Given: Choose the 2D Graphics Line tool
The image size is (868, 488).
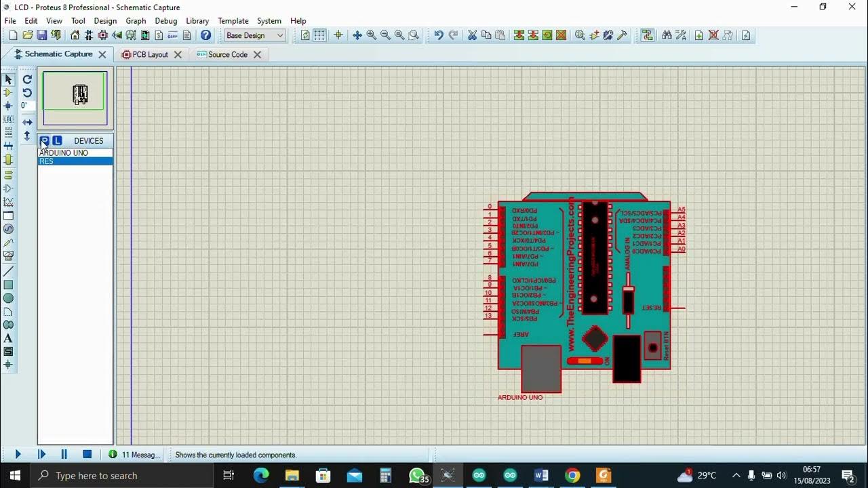Looking at the screenshot, I should [8, 271].
